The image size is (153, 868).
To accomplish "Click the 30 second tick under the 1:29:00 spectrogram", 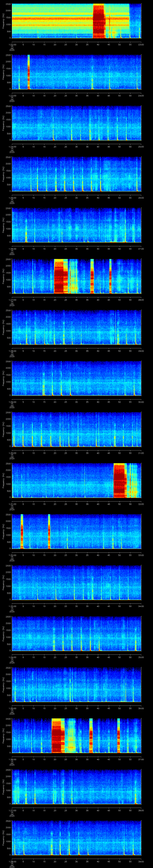I will [76, 402].
